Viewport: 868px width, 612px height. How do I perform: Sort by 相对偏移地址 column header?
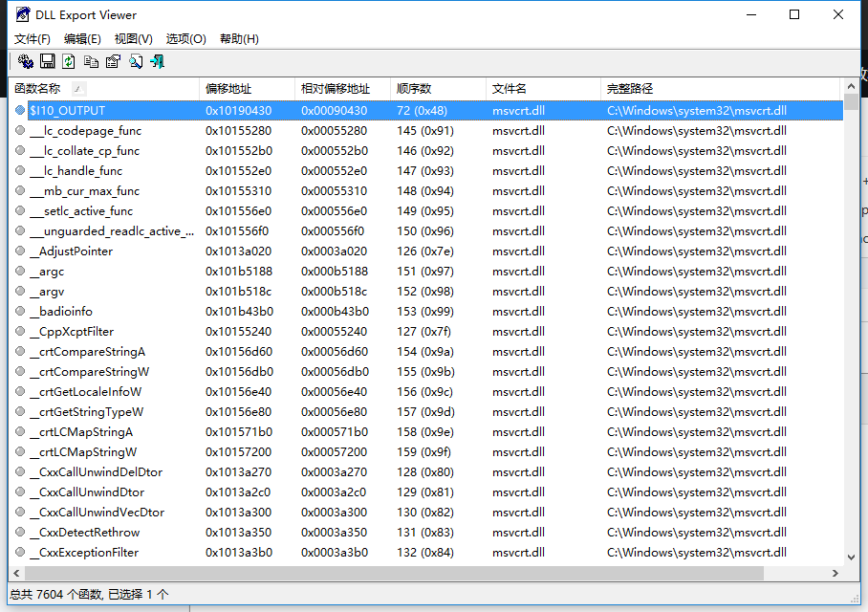[x=342, y=89]
